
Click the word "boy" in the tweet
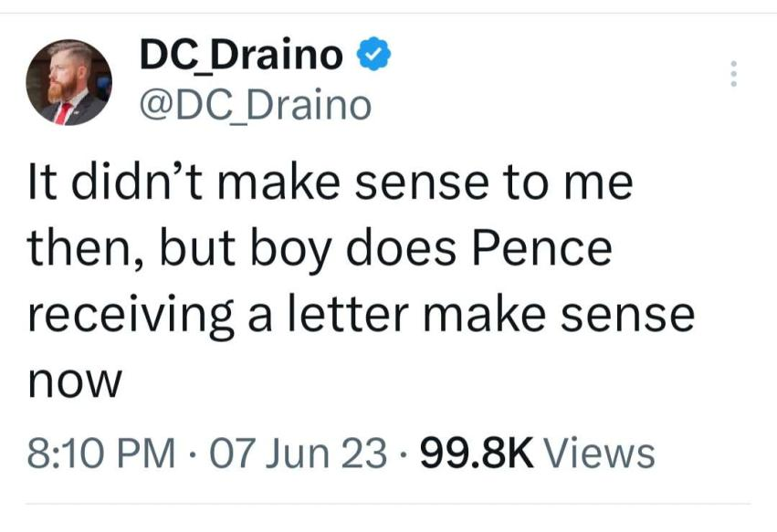tap(308, 248)
